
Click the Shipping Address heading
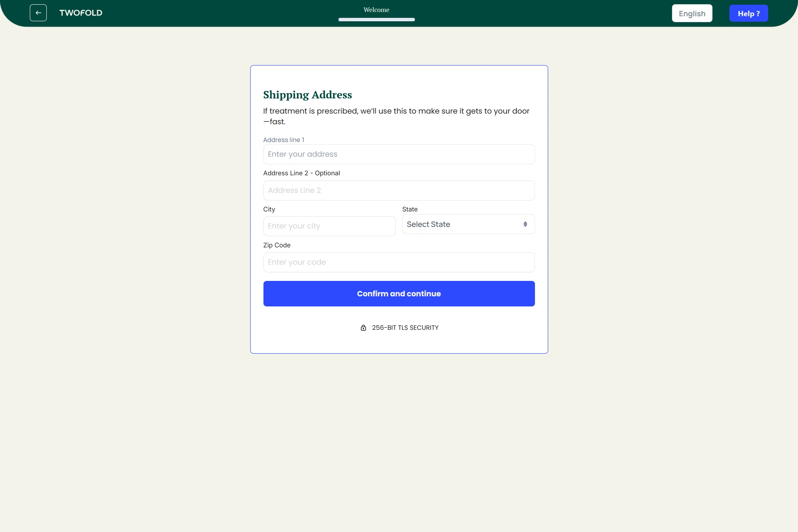pyautogui.click(x=307, y=95)
